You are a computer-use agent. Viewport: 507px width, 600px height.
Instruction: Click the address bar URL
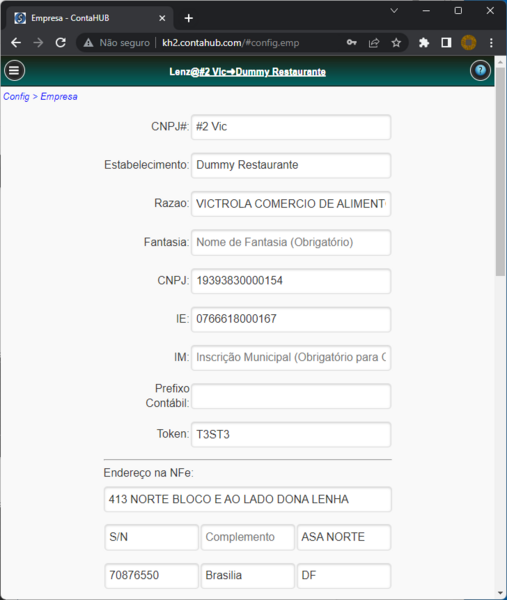tap(230, 42)
